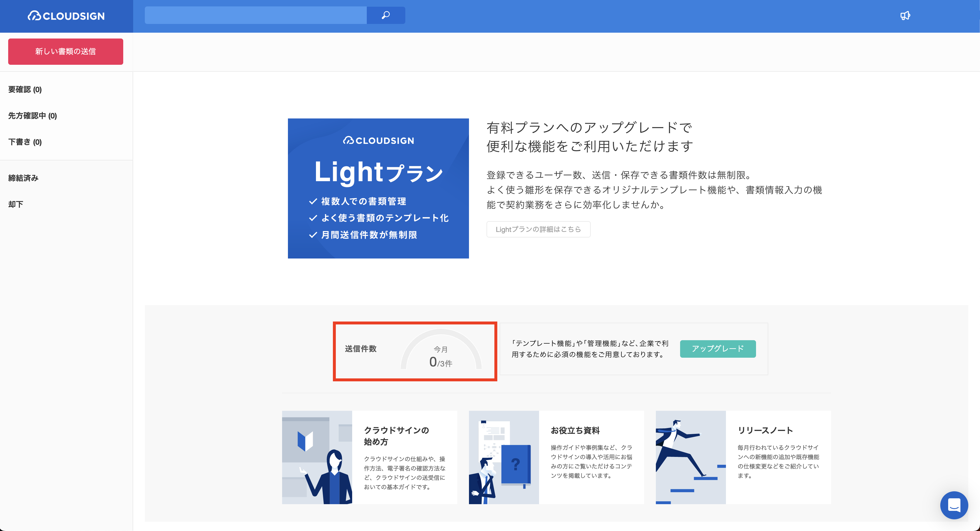Click the Lightプラン banner image
This screenshot has width=980, height=531.
[x=378, y=188]
